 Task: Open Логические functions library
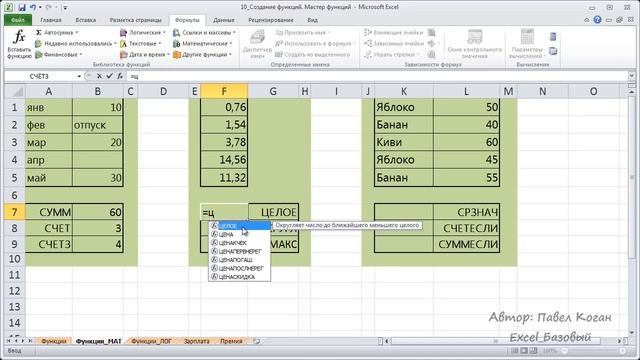(143, 33)
